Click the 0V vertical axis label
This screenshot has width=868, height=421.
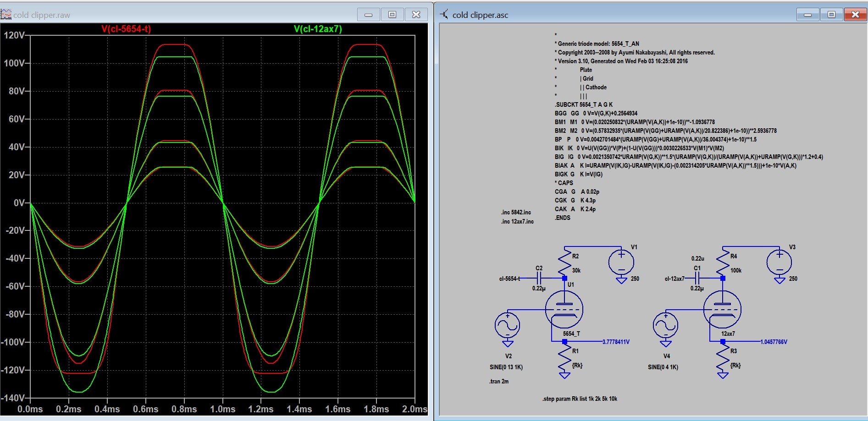20,202
